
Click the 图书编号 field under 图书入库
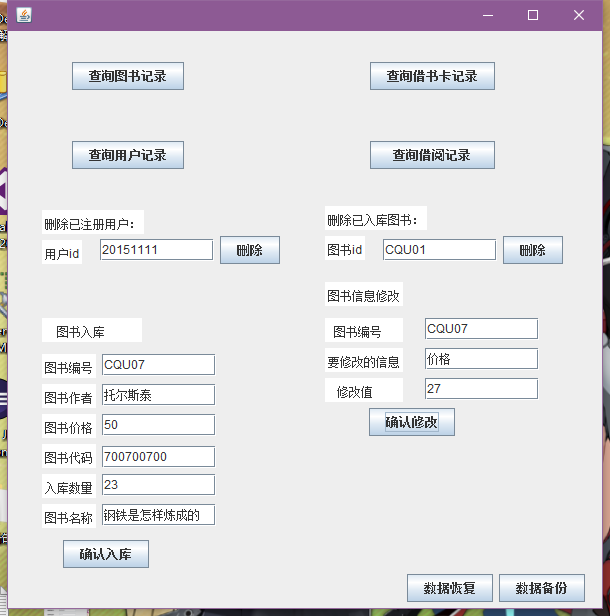pos(158,365)
